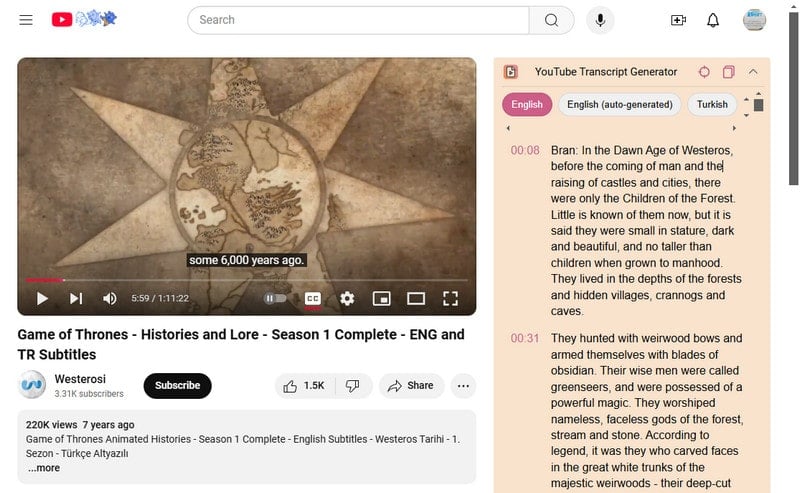Toggle autoplay switch in player
Screen dimensions: 800x493
(x=275, y=298)
